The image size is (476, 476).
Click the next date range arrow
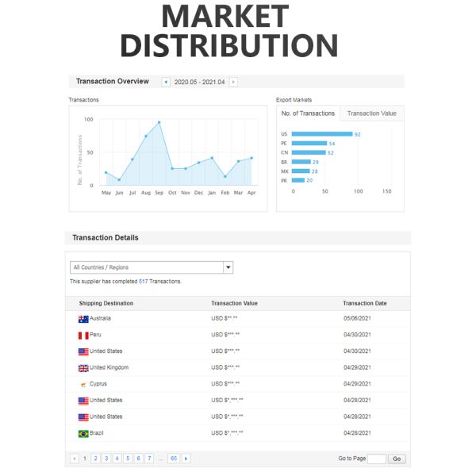click(x=233, y=82)
